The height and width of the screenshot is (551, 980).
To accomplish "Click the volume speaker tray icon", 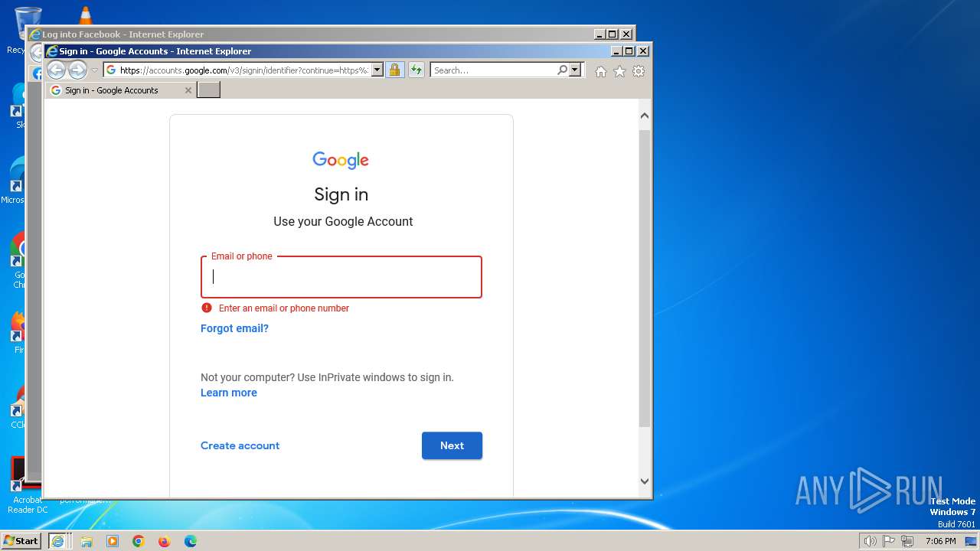I will pos(870,541).
